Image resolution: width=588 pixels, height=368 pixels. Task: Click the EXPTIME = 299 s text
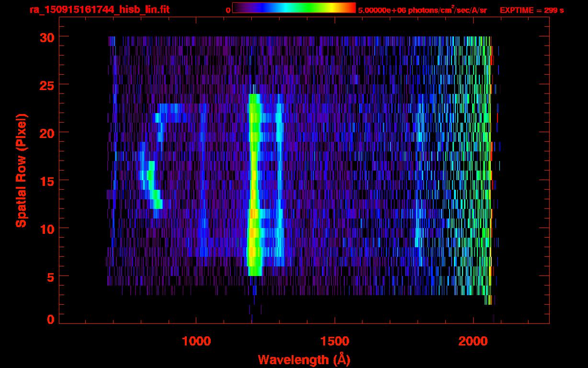531,10
